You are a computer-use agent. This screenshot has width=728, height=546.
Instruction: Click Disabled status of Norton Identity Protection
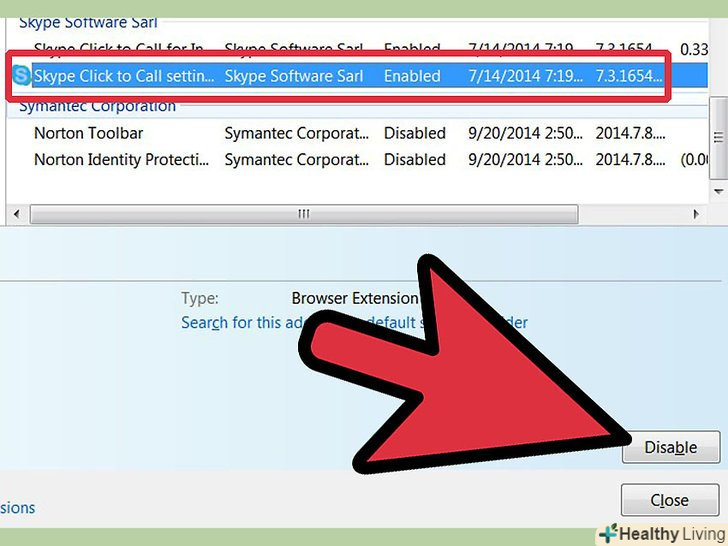click(x=415, y=160)
